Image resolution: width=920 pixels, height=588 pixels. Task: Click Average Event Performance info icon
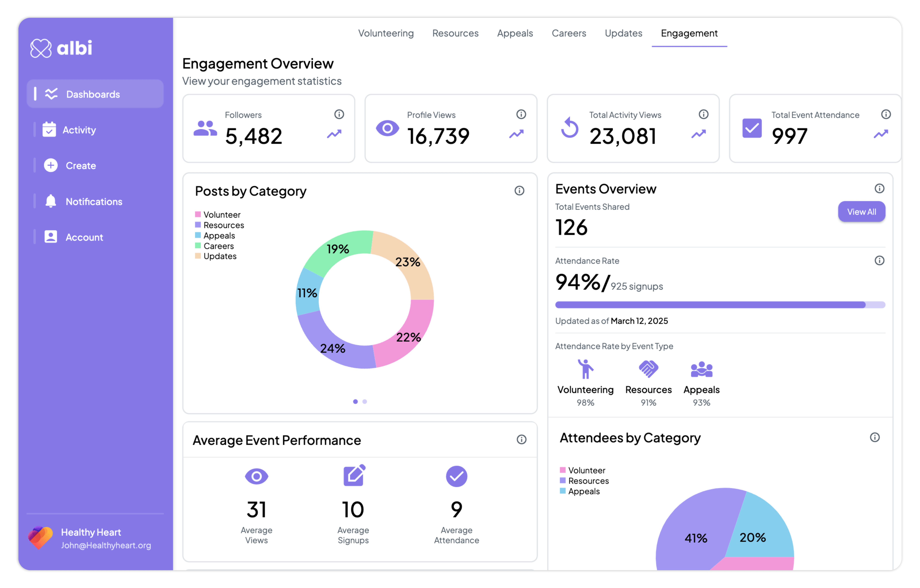point(521,439)
